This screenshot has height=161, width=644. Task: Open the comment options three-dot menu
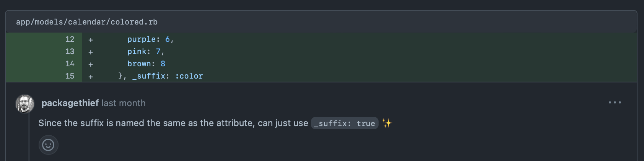coord(615,102)
